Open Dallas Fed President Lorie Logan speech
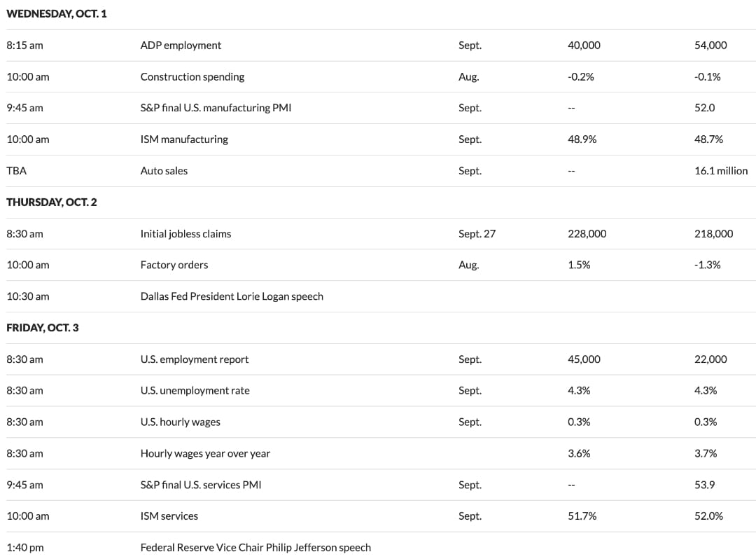756x559 pixels. [232, 296]
